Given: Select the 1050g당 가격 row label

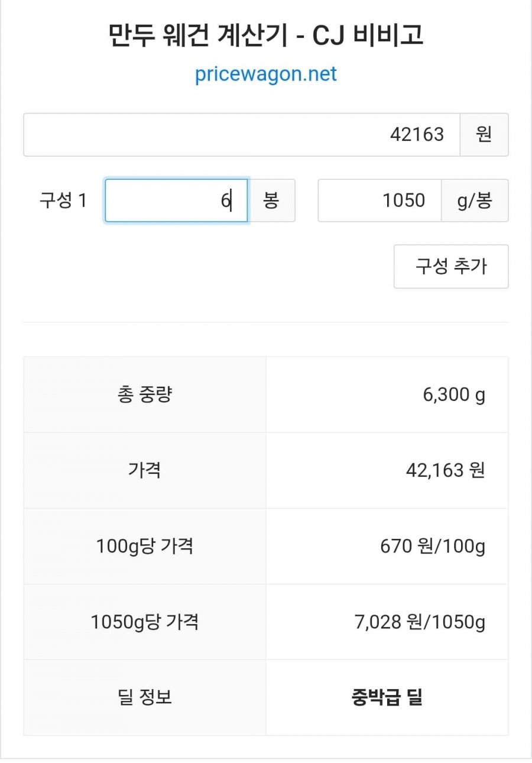Looking at the screenshot, I should (145, 622).
